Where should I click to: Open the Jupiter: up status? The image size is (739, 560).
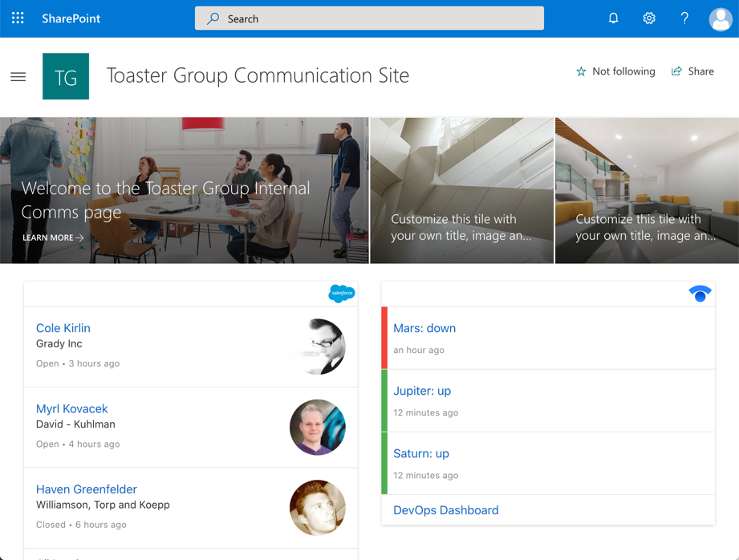(x=422, y=391)
